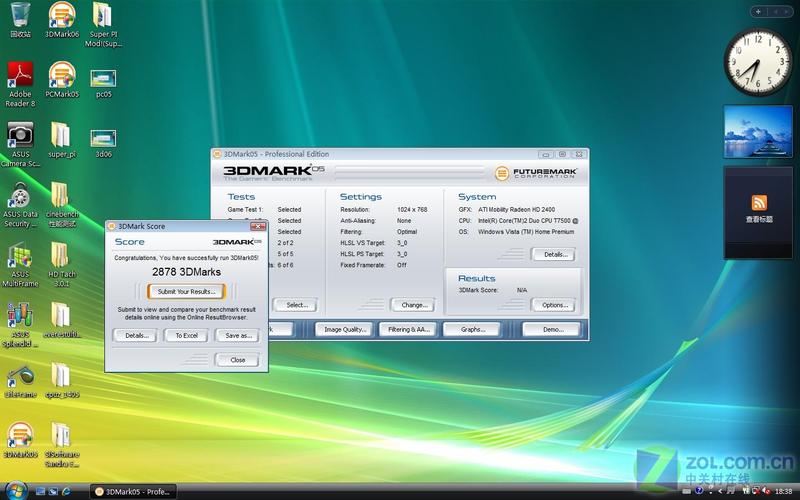Launch the 3DMark06 desktop shortcut

(62, 20)
